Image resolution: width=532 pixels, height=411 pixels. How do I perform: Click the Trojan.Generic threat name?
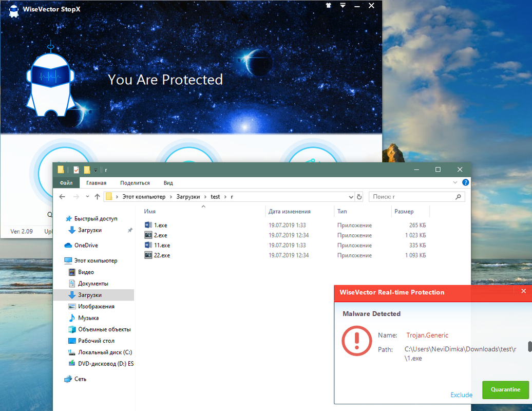(427, 335)
